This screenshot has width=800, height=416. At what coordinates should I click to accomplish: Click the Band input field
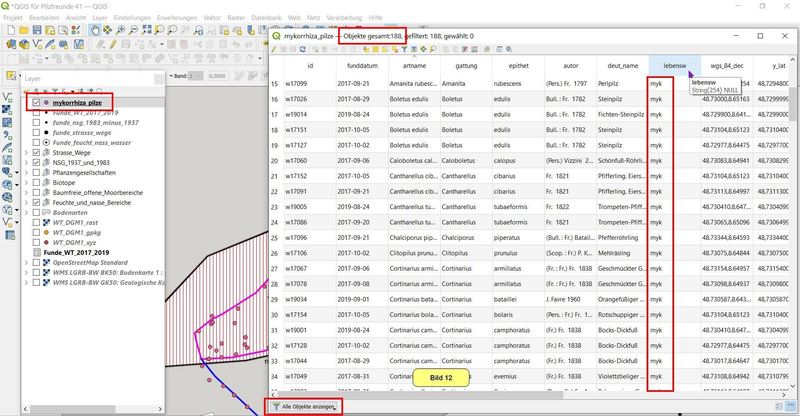click(x=195, y=76)
